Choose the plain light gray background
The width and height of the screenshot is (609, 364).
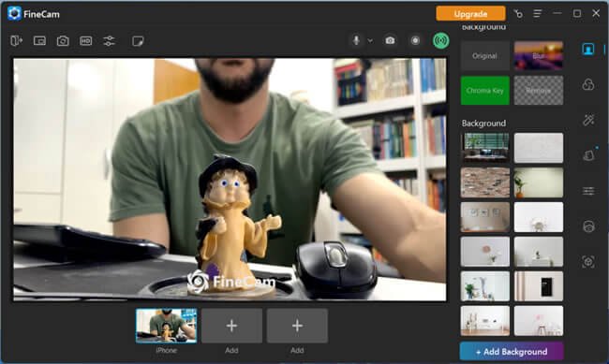click(539, 148)
